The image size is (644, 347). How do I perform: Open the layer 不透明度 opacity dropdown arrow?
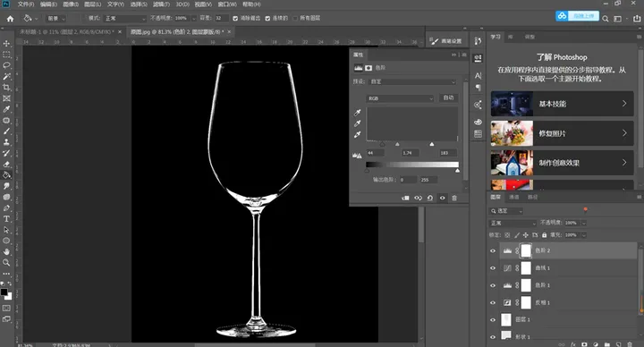[x=583, y=223]
